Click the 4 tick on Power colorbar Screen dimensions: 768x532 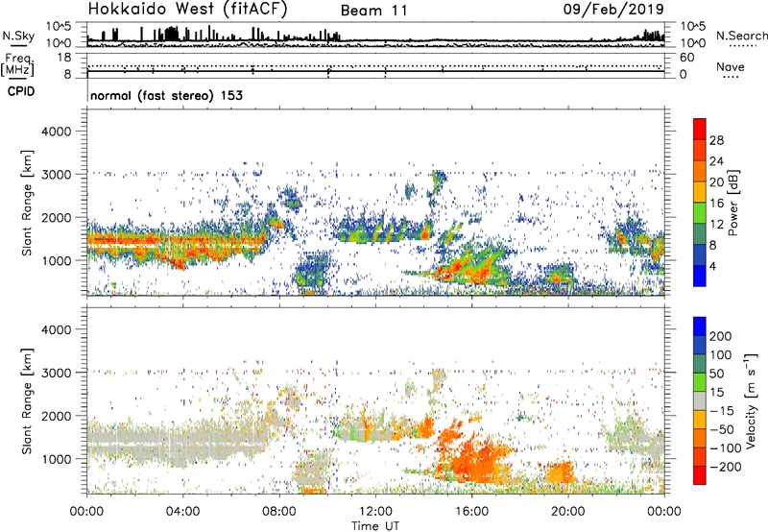point(713,266)
